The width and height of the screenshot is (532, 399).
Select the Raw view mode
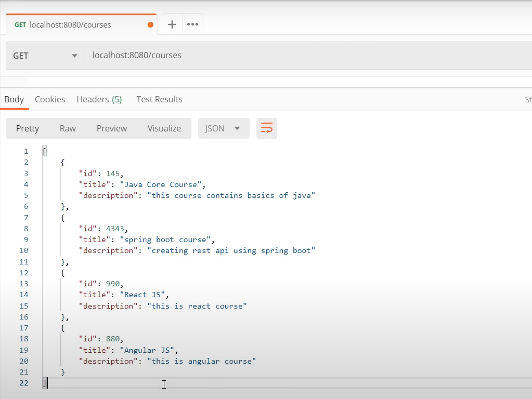[68, 128]
